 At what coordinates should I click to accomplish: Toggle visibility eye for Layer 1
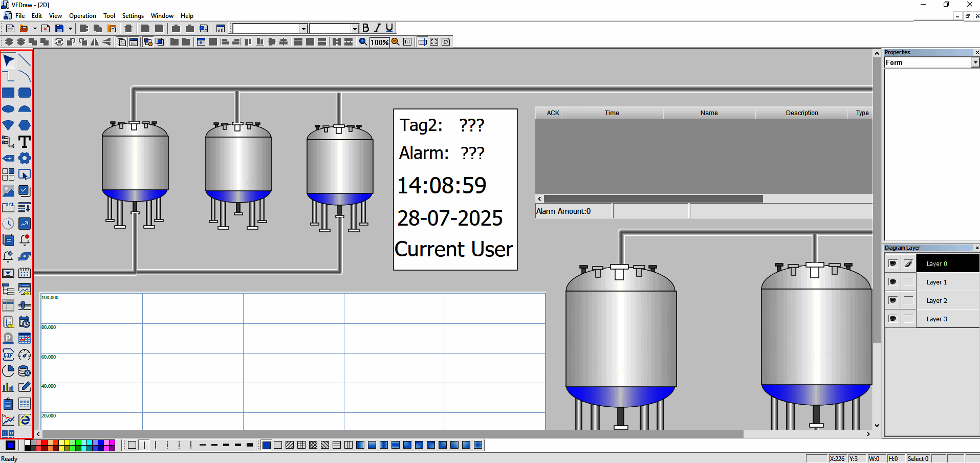pyautogui.click(x=893, y=282)
